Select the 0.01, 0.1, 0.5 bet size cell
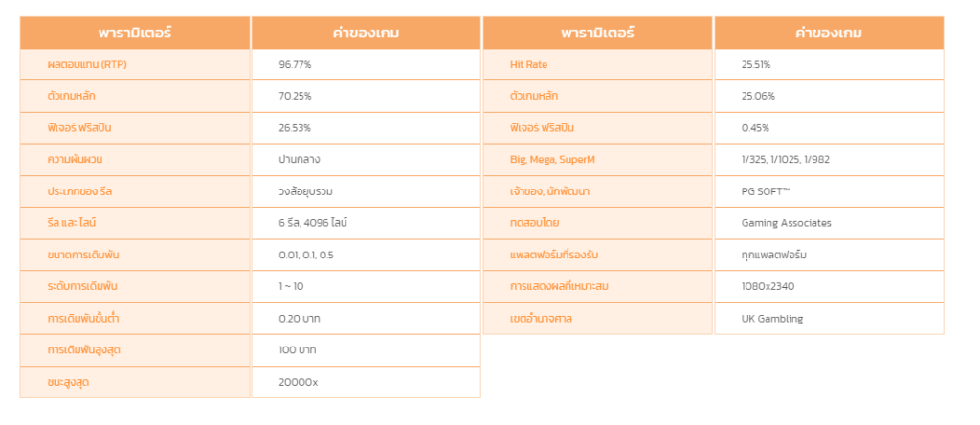The height and width of the screenshot is (425, 980). [366, 255]
